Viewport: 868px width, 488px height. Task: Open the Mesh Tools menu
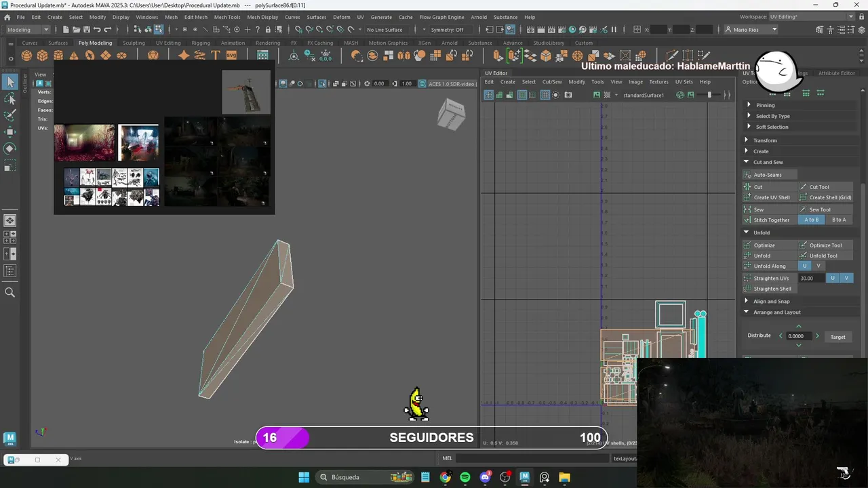tap(227, 17)
